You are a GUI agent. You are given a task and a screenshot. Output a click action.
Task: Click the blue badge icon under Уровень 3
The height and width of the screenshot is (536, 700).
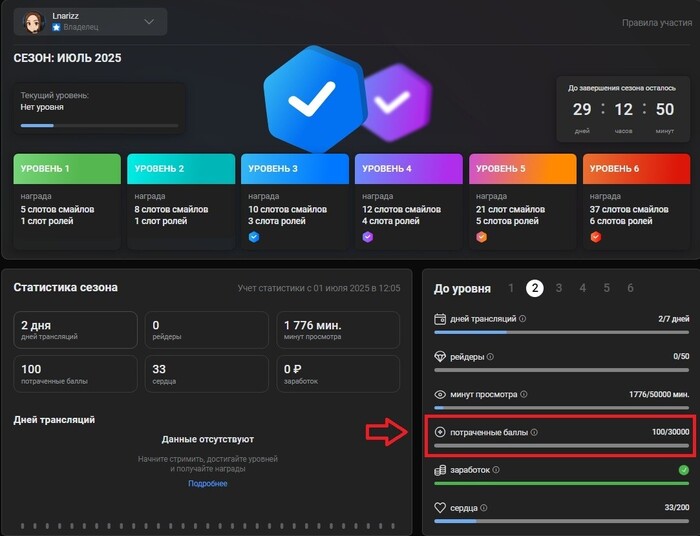click(254, 237)
